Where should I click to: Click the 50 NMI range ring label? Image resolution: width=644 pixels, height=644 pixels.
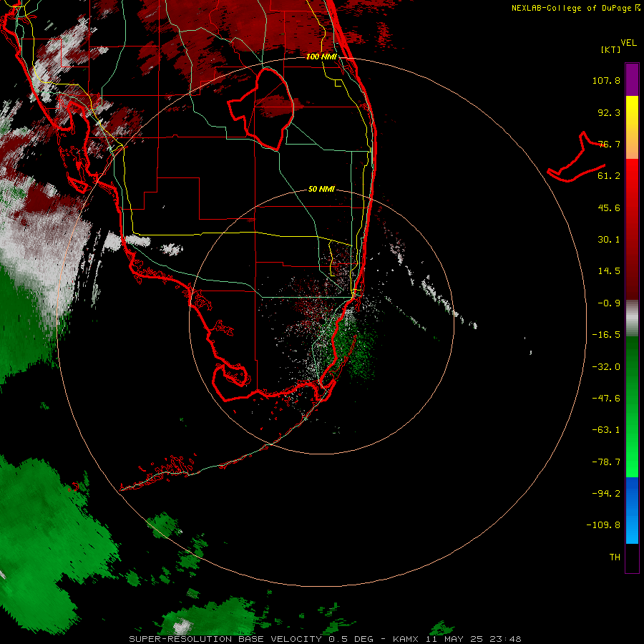click(x=321, y=190)
